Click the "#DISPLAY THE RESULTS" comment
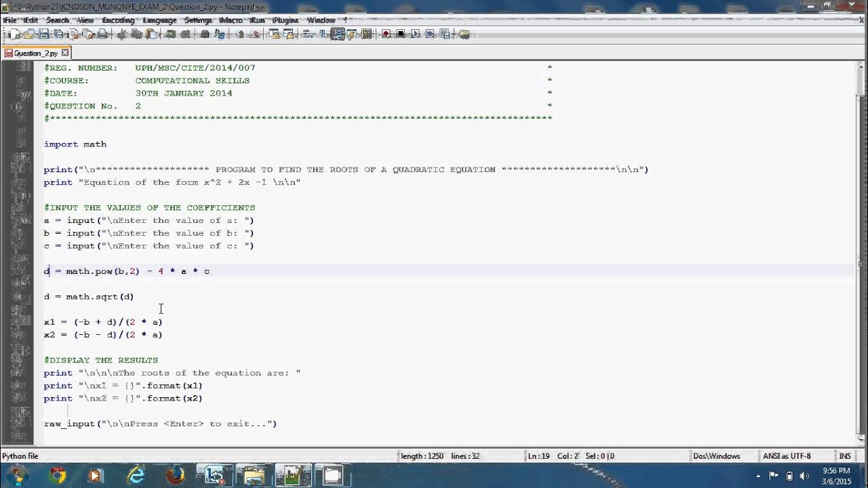The height and width of the screenshot is (488, 868). point(101,360)
